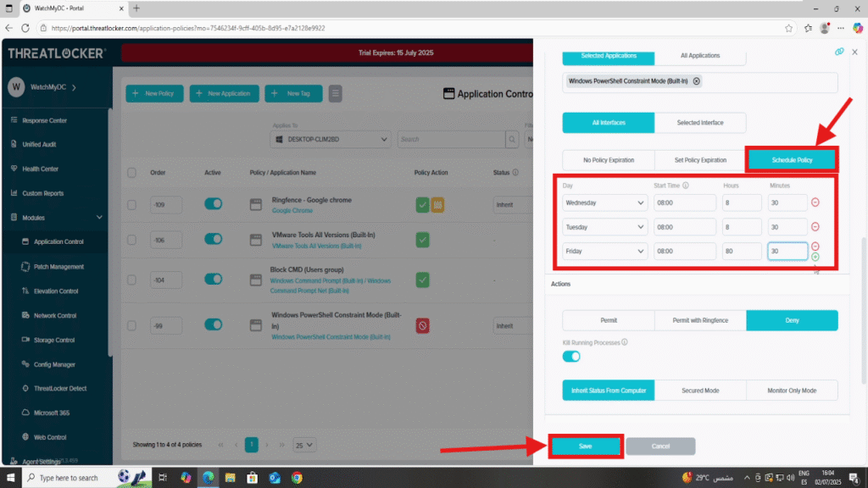Select the Selected Interface option
The height and width of the screenshot is (488, 868).
pyautogui.click(x=700, y=123)
